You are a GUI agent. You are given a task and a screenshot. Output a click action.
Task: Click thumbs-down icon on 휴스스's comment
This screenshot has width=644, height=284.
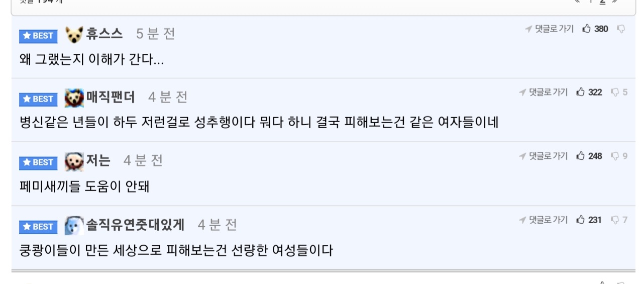tap(621, 29)
